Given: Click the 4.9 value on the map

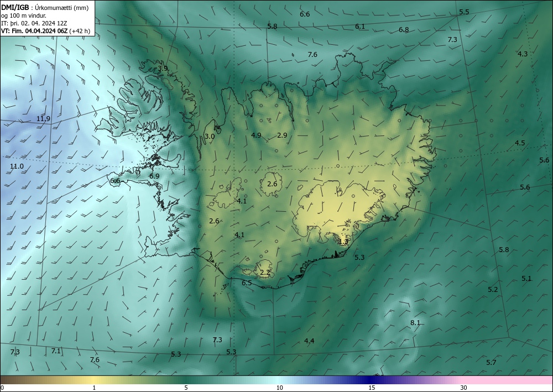Looking at the screenshot, I should [256, 135].
